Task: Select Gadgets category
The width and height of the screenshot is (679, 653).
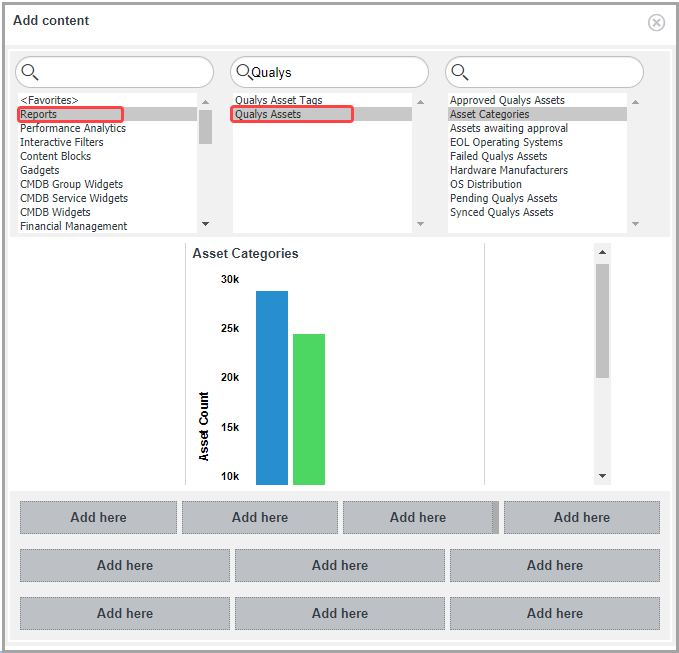Action: [x=107, y=170]
